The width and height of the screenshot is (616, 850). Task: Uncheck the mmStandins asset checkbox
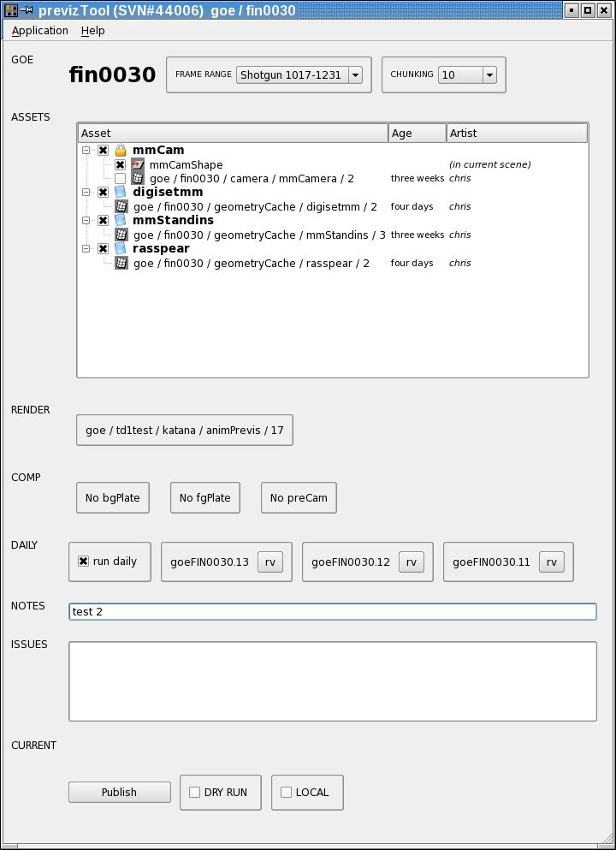coord(103,221)
